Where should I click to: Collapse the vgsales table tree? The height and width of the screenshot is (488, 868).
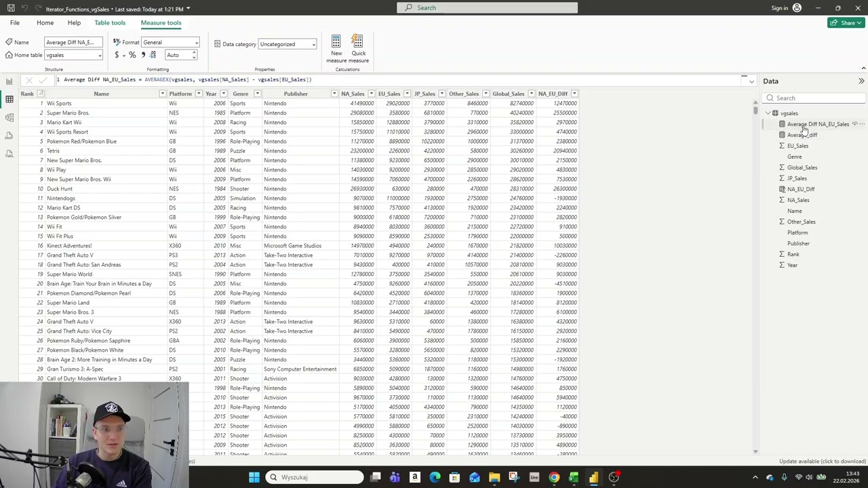[768, 113]
